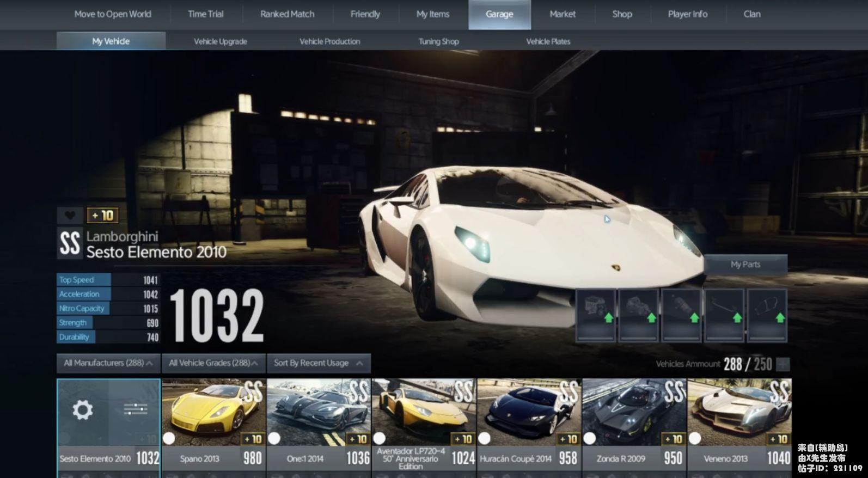868x478 pixels.
Task: Select the Huracán Coupé 2014 thumbnail
Action: 529,412
